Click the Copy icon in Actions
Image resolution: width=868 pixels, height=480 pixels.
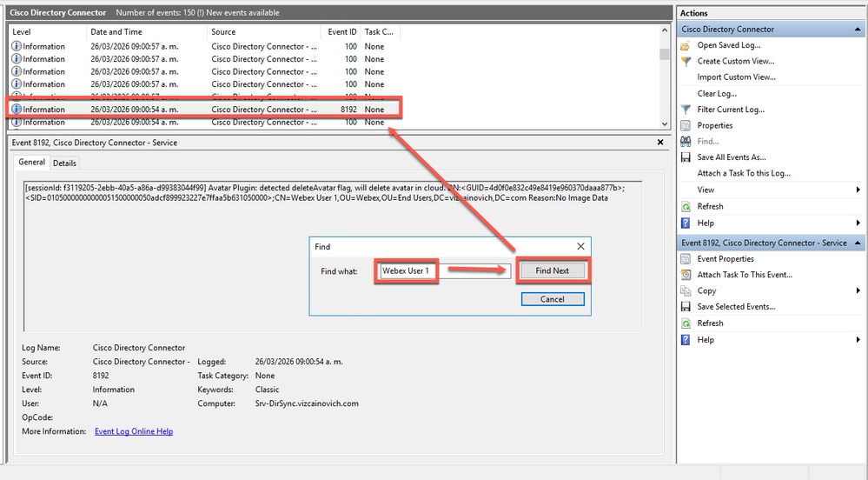pos(686,291)
